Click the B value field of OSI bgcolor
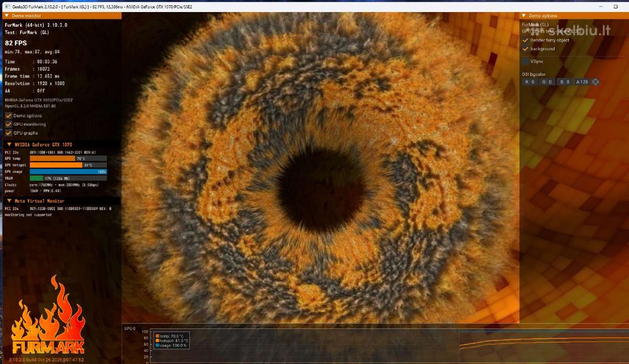 [563, 82]
